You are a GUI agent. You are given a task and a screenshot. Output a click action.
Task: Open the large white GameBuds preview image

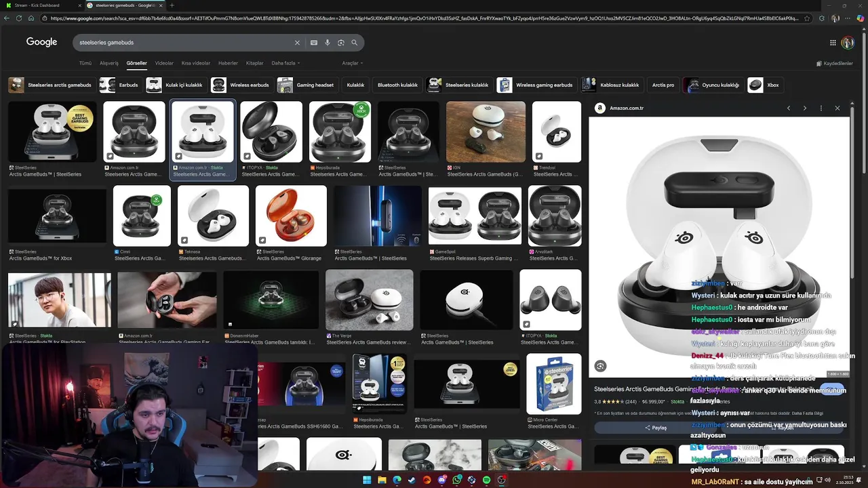[x=719, y=247]
